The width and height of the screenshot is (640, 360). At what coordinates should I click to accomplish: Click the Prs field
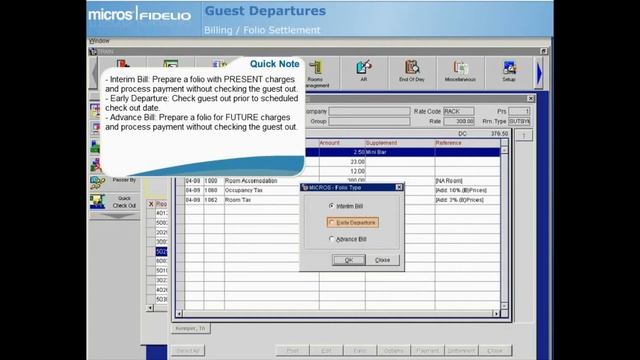519,111
